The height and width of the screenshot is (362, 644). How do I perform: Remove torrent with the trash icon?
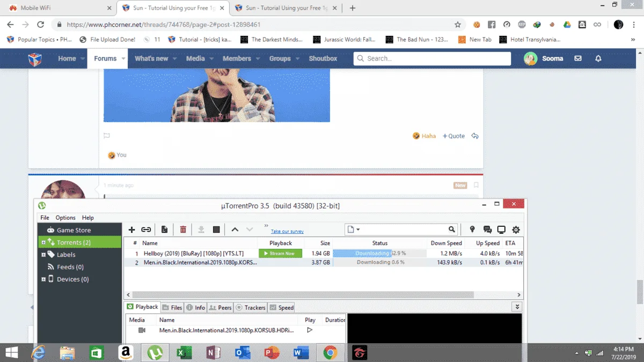coord(183,230)
